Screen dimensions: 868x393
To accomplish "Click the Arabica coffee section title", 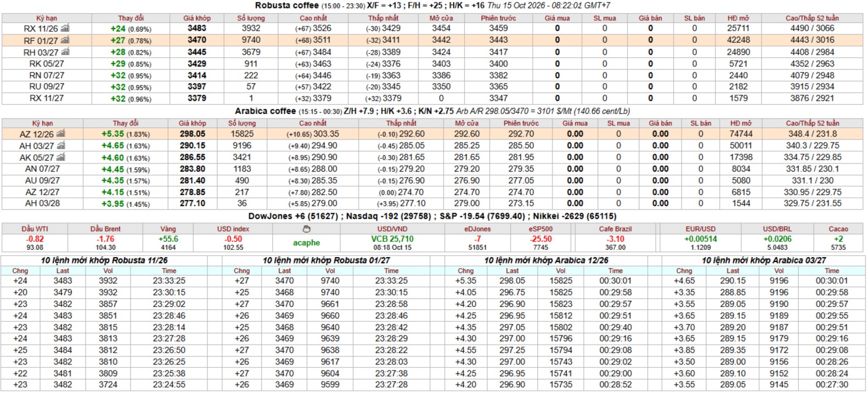I will click(x=266, y=111).
